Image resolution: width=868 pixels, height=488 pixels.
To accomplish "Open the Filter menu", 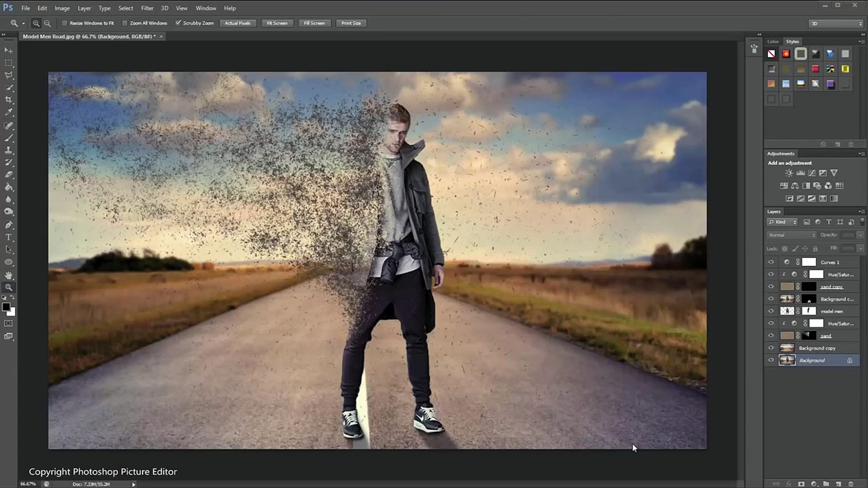I will tap(147, 8).
